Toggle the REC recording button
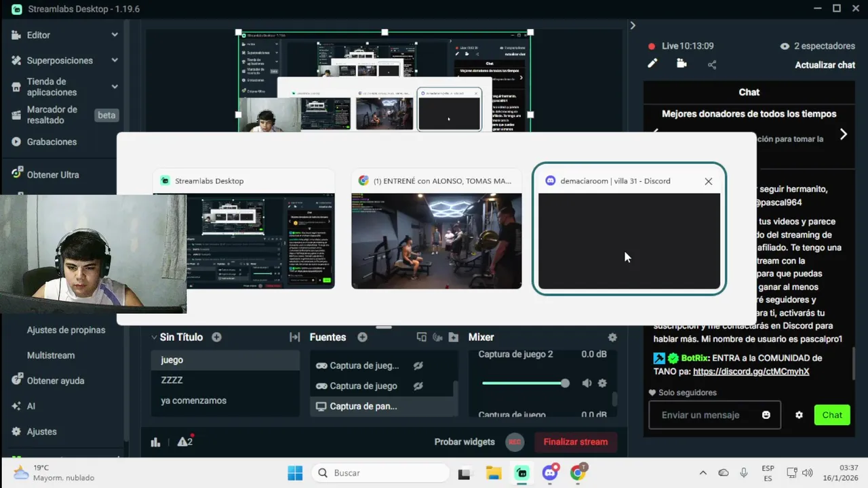 tap(515, 442)
